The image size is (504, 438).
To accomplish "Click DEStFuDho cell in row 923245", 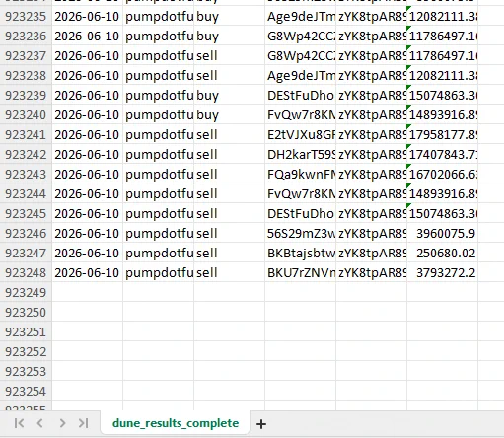I will 300,213.
